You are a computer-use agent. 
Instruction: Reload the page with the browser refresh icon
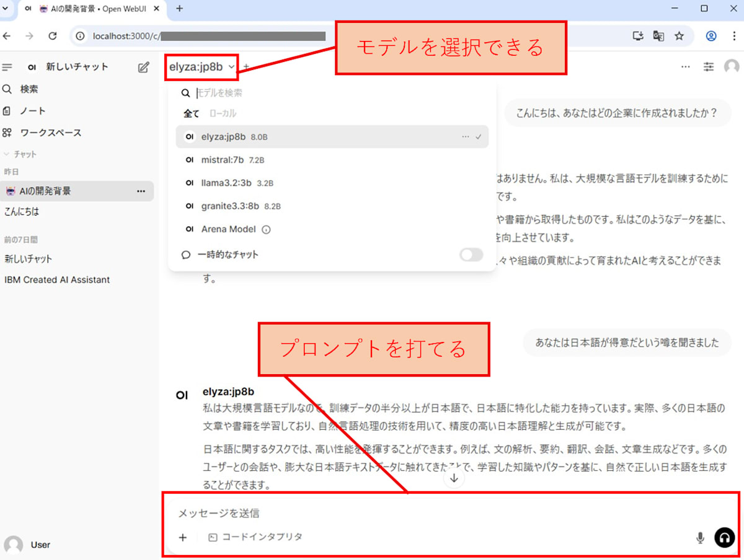[x=53, y=36]
